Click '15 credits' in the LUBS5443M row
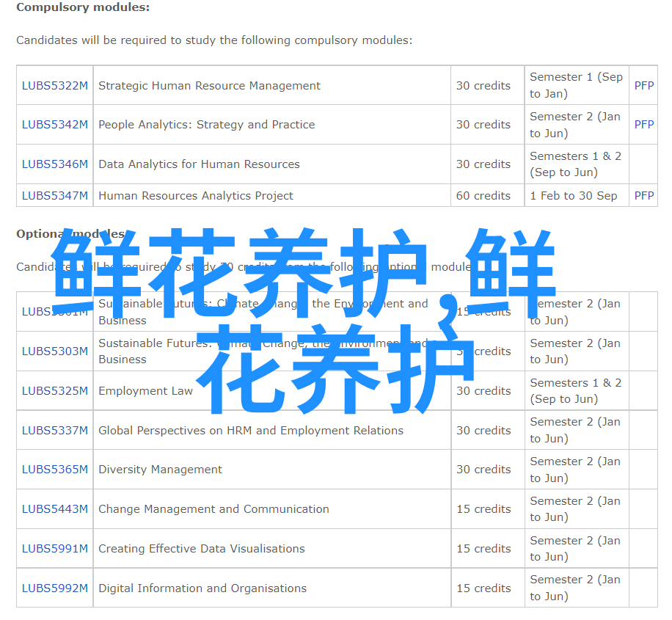Screen dimensions: 672x620 tap(484, 509)
